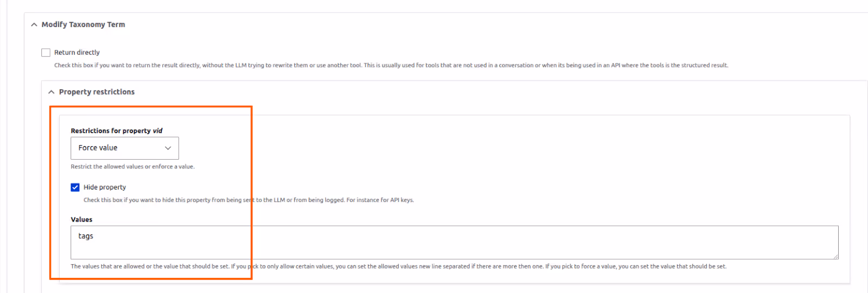The image size is (868, 293).
Task: Click the word tags in Values field
Action: [x=86, y=236]
